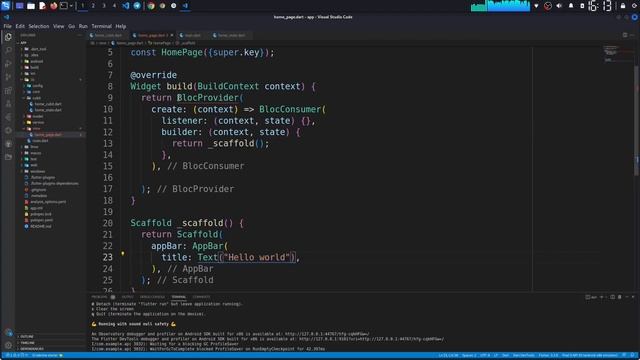Open the Observatory debugger URL in terminal
This screenshot has height=360, width=640.
click(327, 334)
